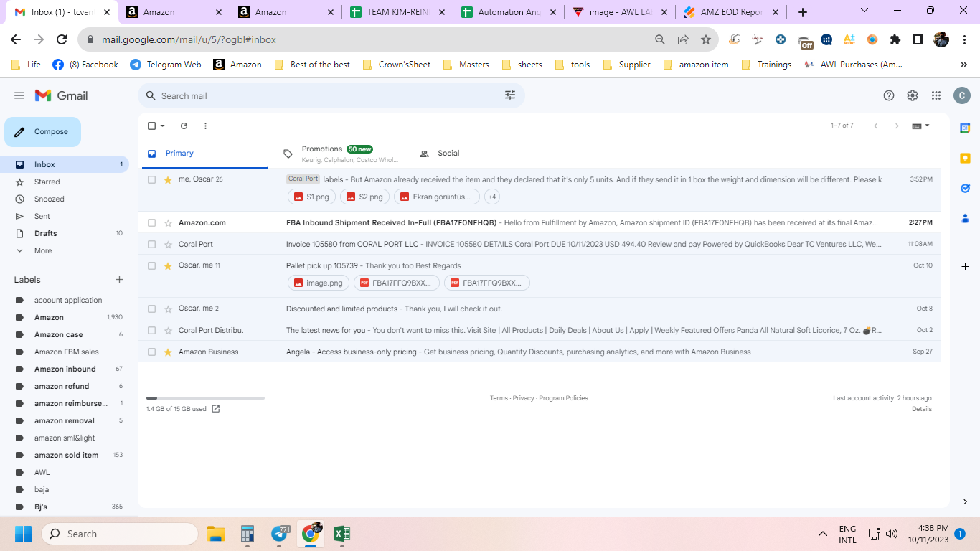Screen dimensions: 980x551
Task: Open the select dropdown arrow beside checkbox
Action: (x=163, y=126)
